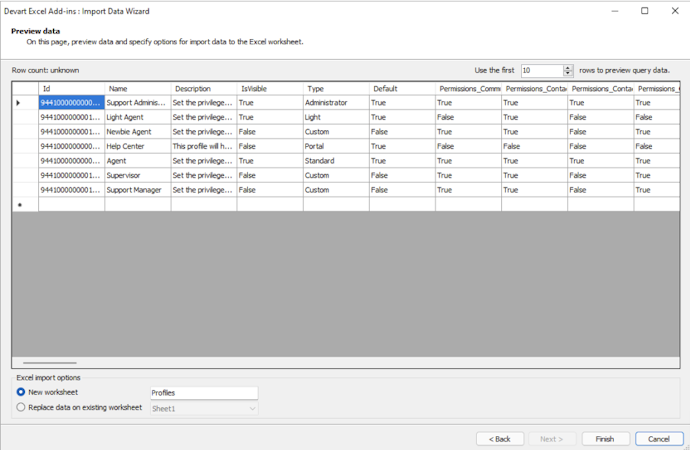Click the Profiles worksheet name field
Screen dimensions: 690x450
204,393
